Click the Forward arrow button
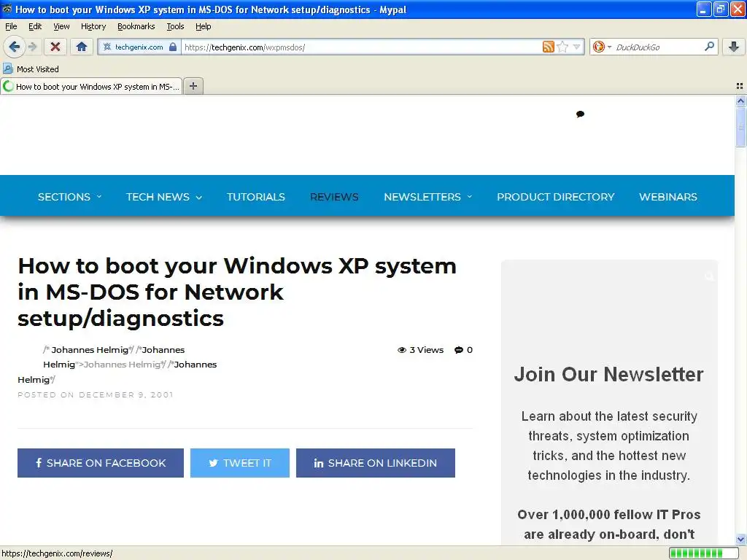Viewport: 747px width, 560px height. click(x=32, y=47)
